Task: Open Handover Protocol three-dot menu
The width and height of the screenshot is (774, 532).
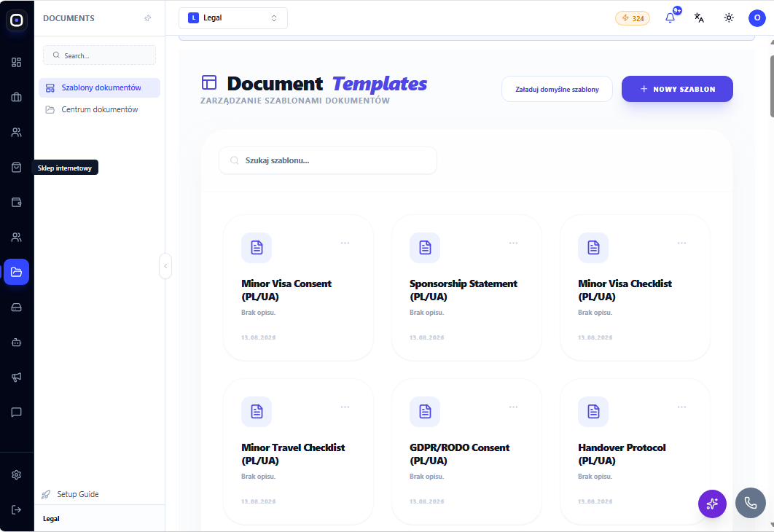Action: pyautogui.click(x=681, y=407)
